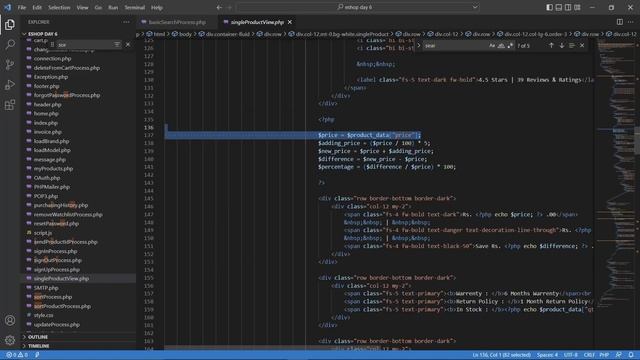The image size is (640, 360).
Task: Open index.php in Explorer
Action: pos(46,123)
